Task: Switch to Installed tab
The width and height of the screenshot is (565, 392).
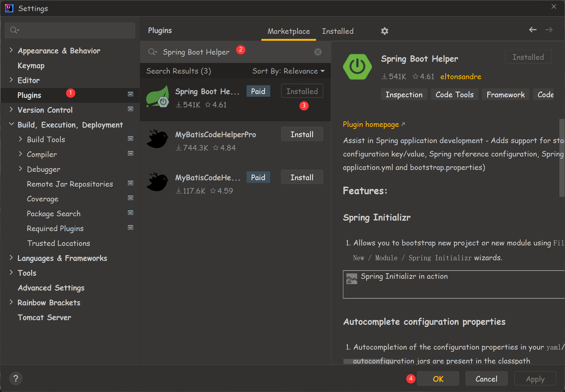Action: [x=338, y=31]
